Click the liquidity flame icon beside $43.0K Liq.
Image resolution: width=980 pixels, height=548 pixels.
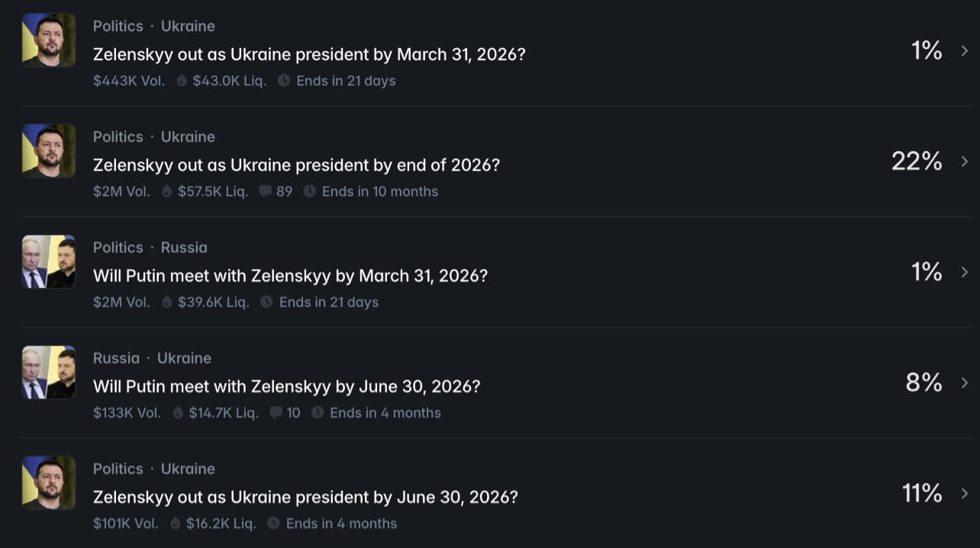coord(182,81)
